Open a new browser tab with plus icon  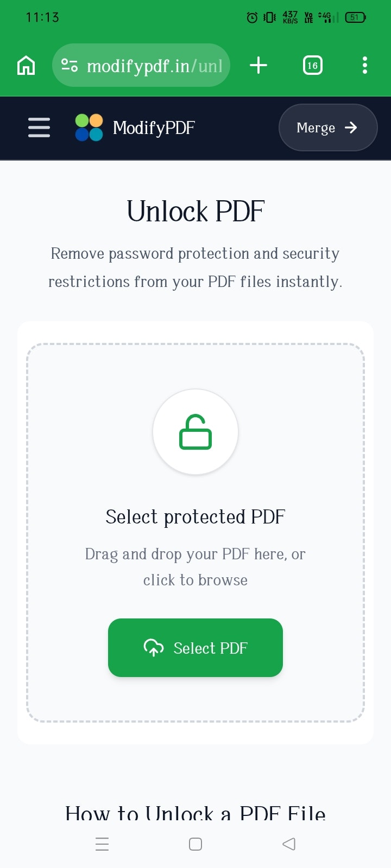pos(258,65)
